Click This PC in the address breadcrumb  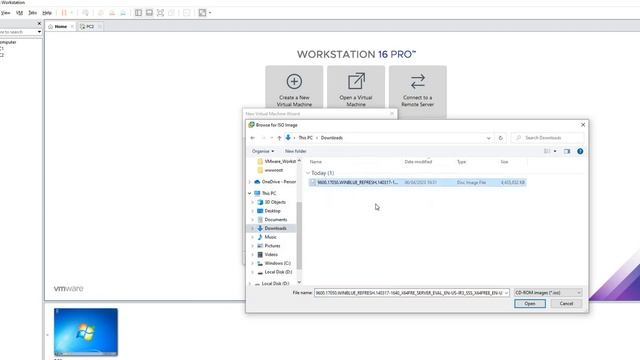click(305, 138)
